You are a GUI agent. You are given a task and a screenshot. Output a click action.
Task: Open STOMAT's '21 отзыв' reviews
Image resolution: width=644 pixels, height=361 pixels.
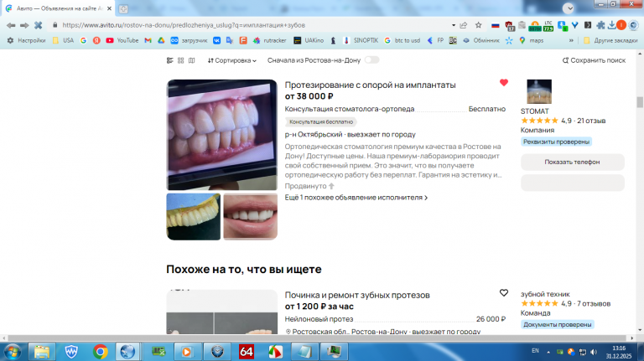tap(591, 121)
